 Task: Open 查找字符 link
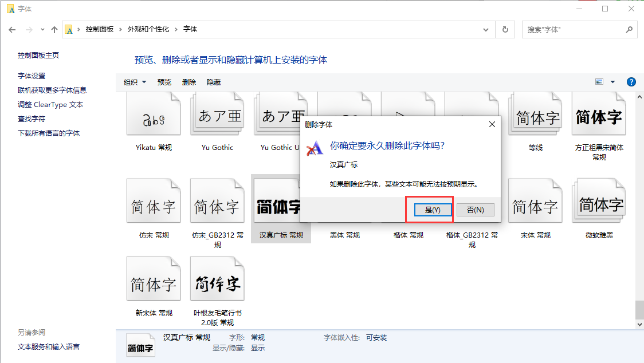point(32,119)
